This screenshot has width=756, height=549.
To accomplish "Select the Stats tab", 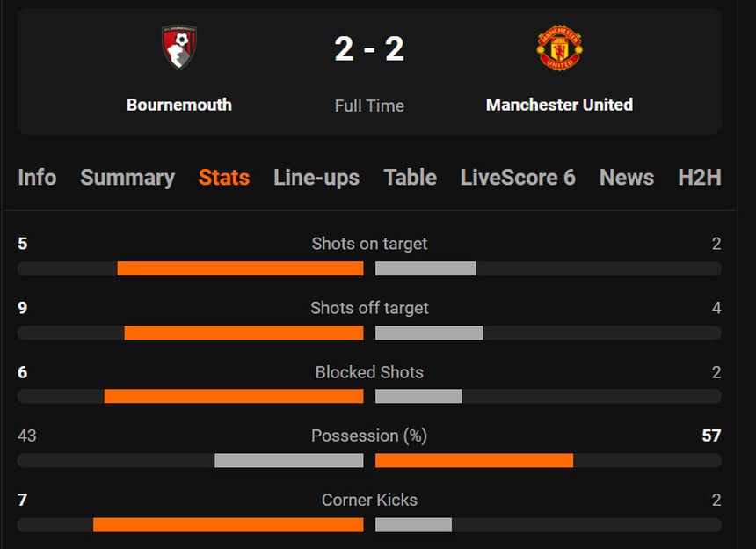I will click(224, 178).
